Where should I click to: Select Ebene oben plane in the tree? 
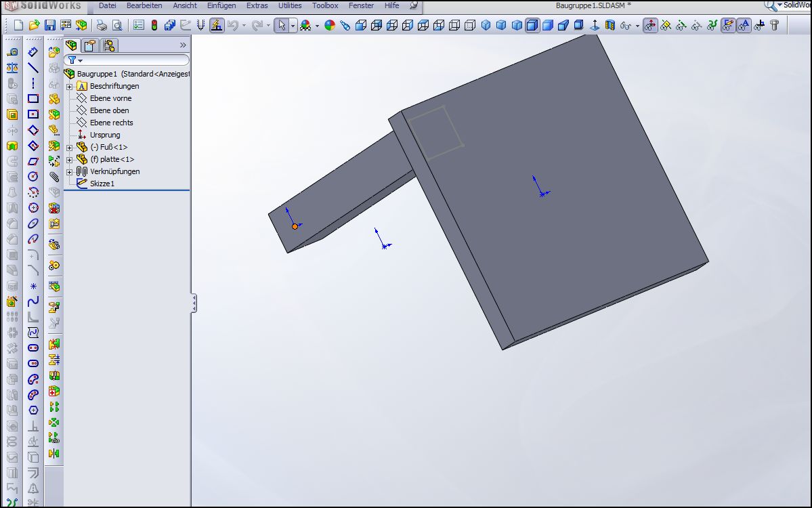109,110
